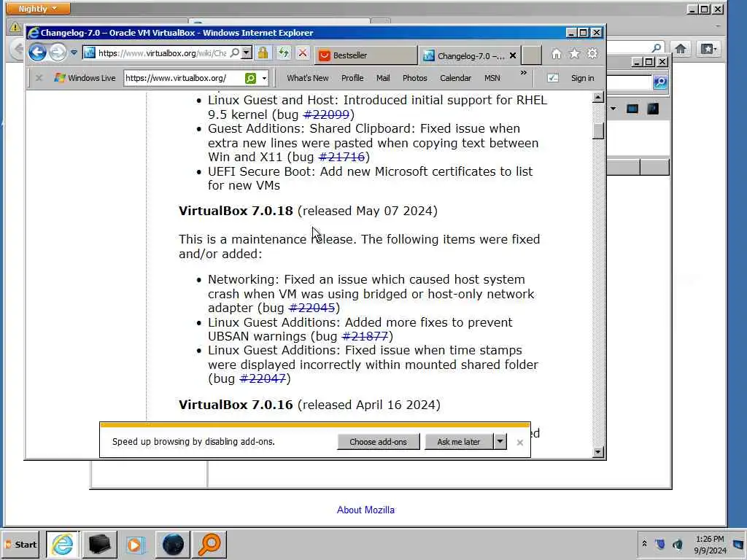This screenshot has width=747, height=560.
Task: Click the orange magnifier taskbar icon
Action: tap(209, 544)
